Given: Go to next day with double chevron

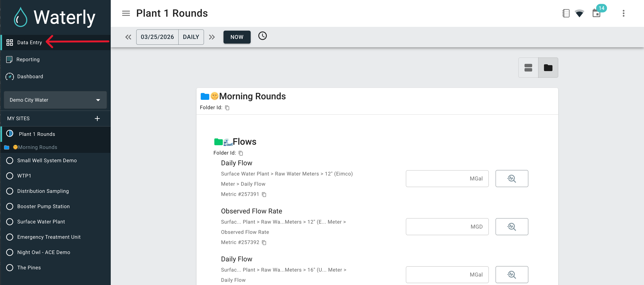Looking at the screenshot, I should (212, 37).
